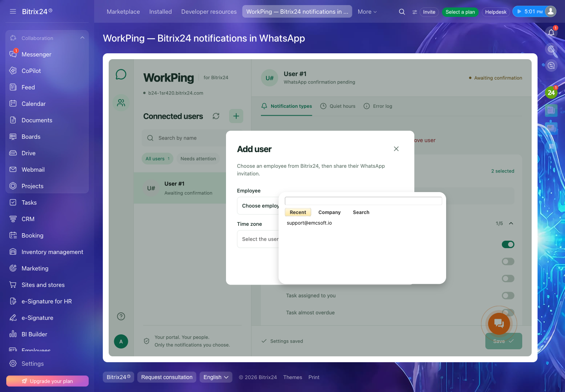The width and height of the screenshot is (565, 392).
Task: Select the Company tab in employee picker
Action: [330, 212]
